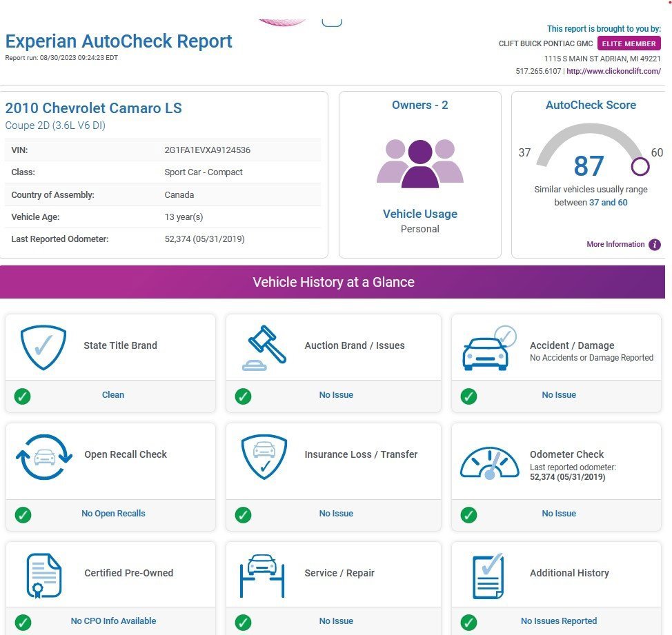Viewport: 672px width, 635px height.
Task: Click the Certified Pre-Owned certificate icon
Action: (x=43, y=576)
